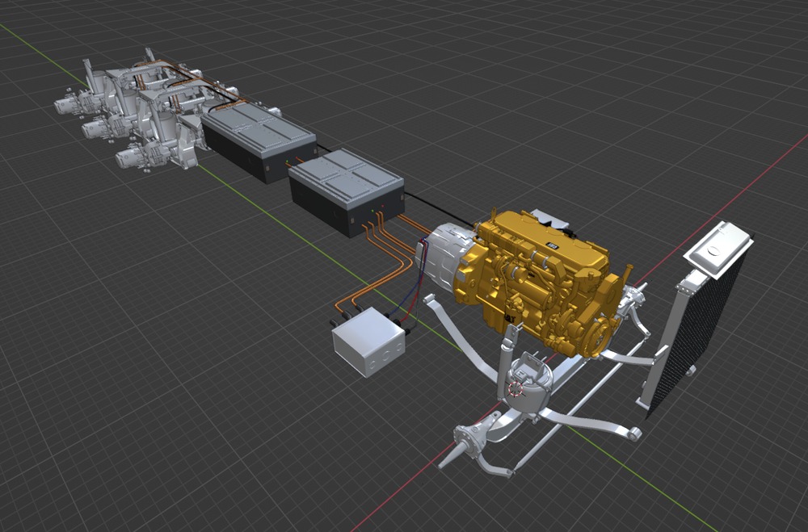Select the rearmost drive motor at far left

click(68, 103)
